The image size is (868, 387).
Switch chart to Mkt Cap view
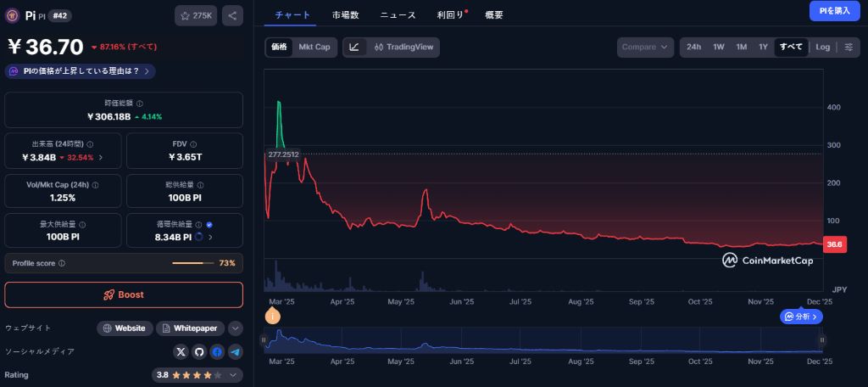tap(314, 47)
